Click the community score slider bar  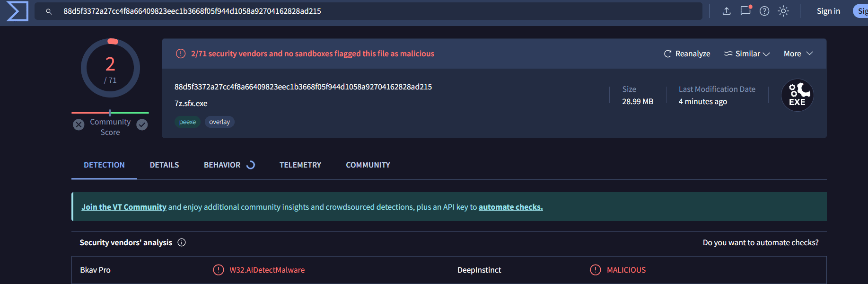coord(110,113)
